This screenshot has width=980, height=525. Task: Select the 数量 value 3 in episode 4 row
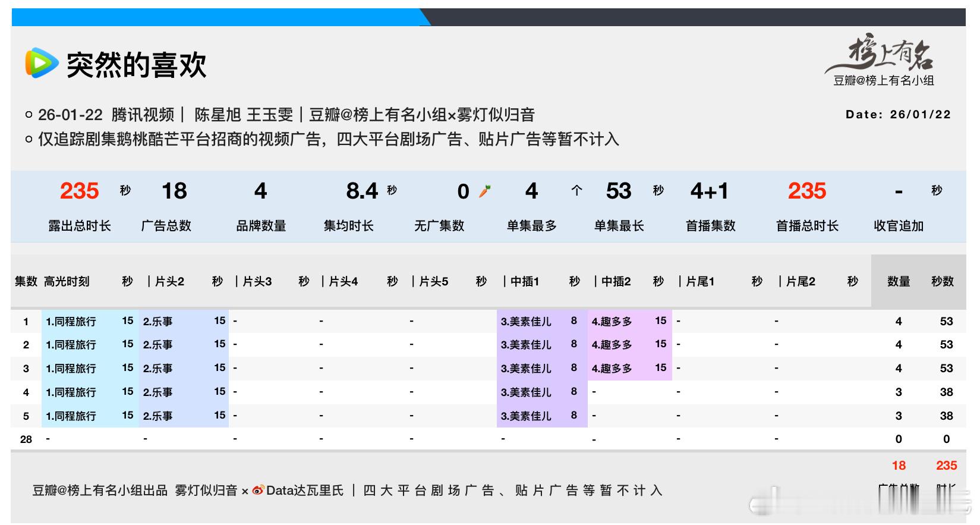point(899,392)
